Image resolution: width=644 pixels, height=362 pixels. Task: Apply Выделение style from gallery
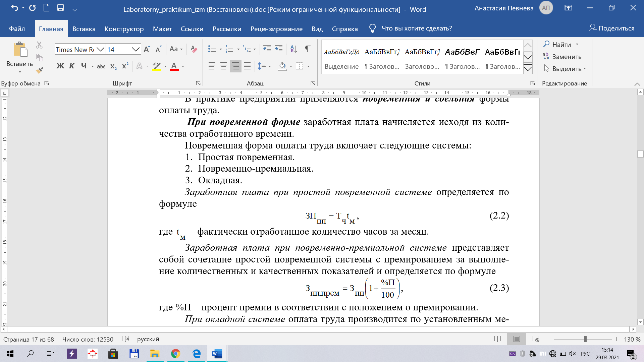(341, 58)
